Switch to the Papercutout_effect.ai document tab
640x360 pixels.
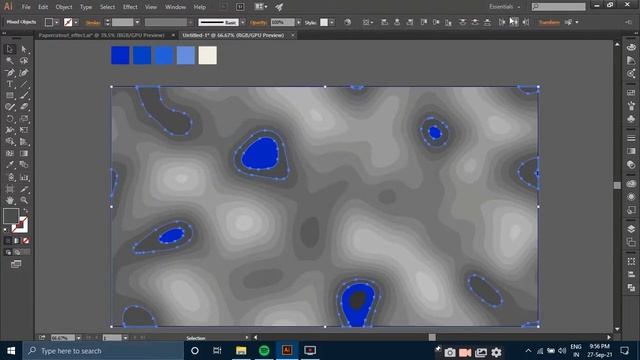pos(102,36)
